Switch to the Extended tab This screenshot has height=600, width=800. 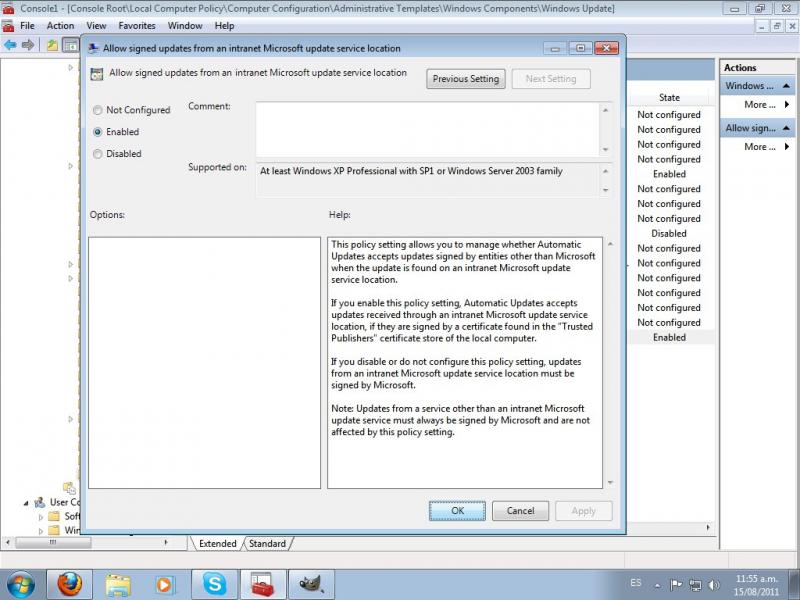pos(217,544)
